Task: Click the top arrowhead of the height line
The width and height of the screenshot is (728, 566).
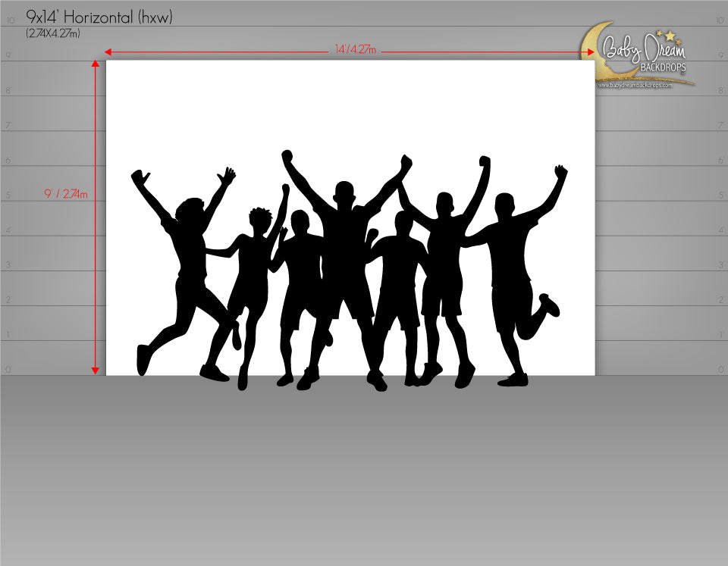Action: coord(96,64)
